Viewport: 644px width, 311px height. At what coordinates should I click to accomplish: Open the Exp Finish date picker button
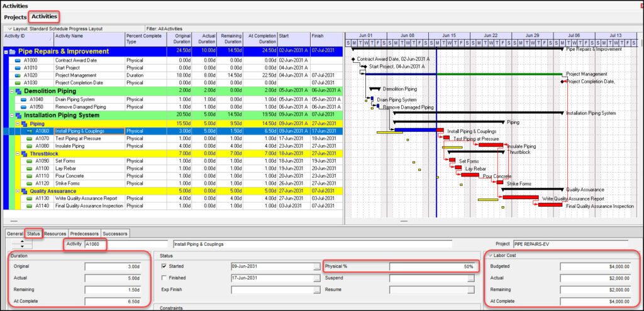point(316,290)
